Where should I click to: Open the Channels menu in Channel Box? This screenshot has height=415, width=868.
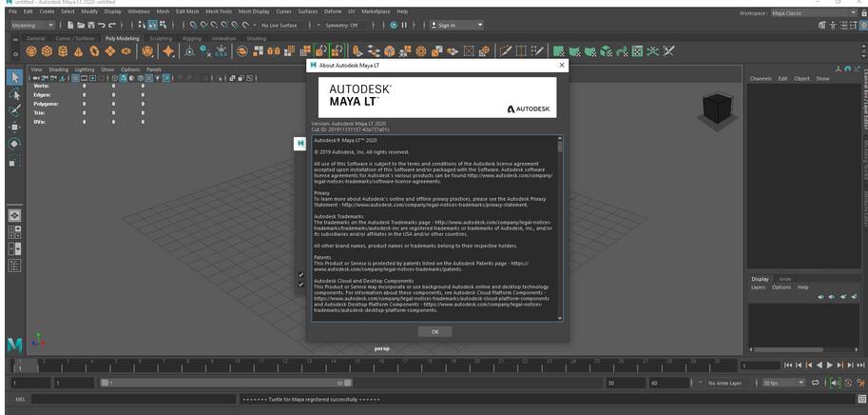761,79
